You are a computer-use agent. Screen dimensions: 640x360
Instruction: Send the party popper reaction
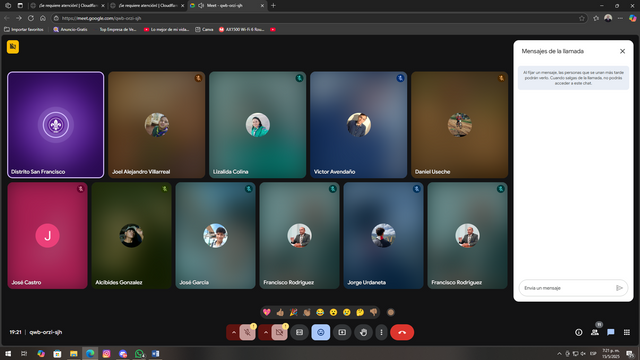[293, 312]
